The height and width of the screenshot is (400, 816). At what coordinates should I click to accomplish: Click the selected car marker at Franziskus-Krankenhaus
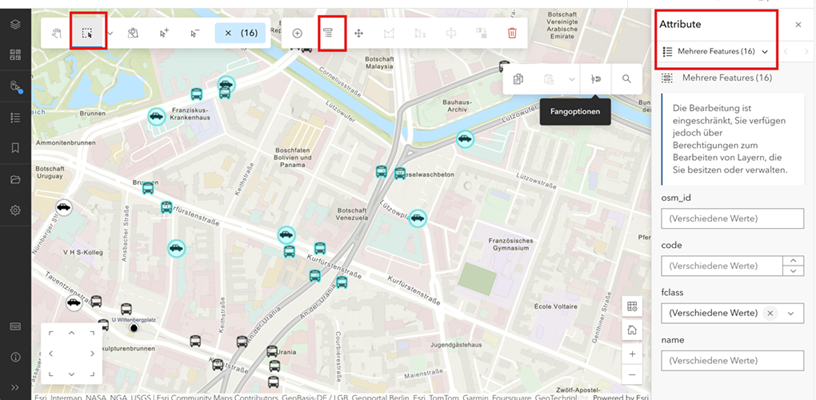tap(157, 117)
